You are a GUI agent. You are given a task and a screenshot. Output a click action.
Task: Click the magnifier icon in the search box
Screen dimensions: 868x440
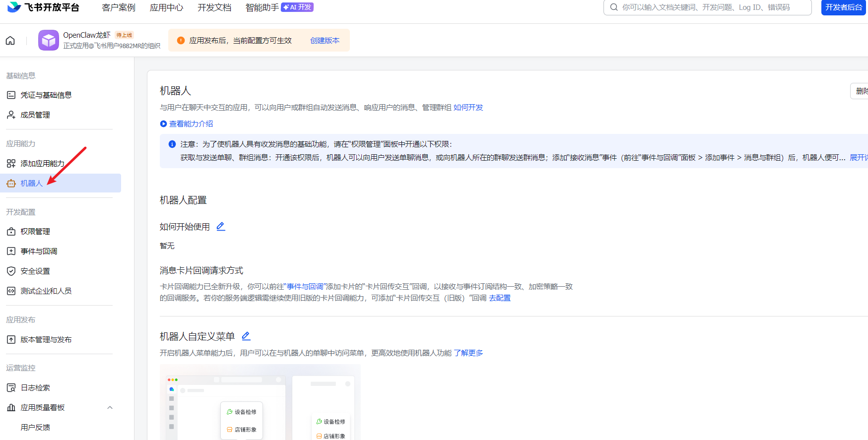614,7
